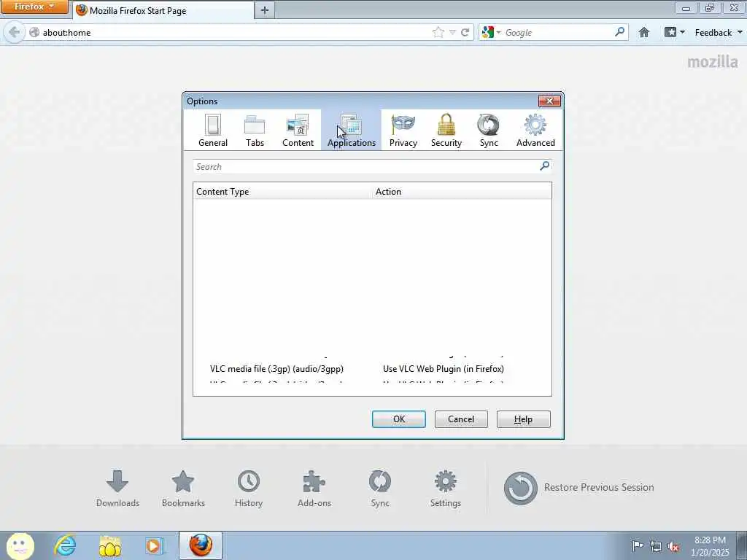Open Windows Media Player from taskbar
The width and height of the screenshot is (747, 560).
[x=155, y=545]
